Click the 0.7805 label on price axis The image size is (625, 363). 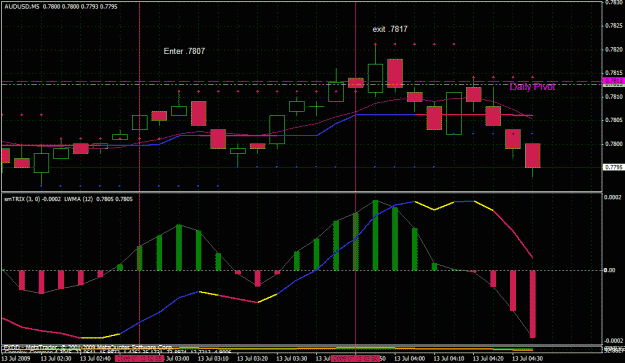pyautogui.click(x=614, y=120)
